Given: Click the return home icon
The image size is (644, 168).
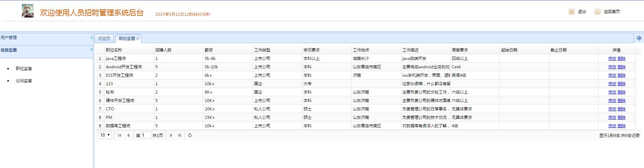Looking at the screenshot, I should coord(597,12).
